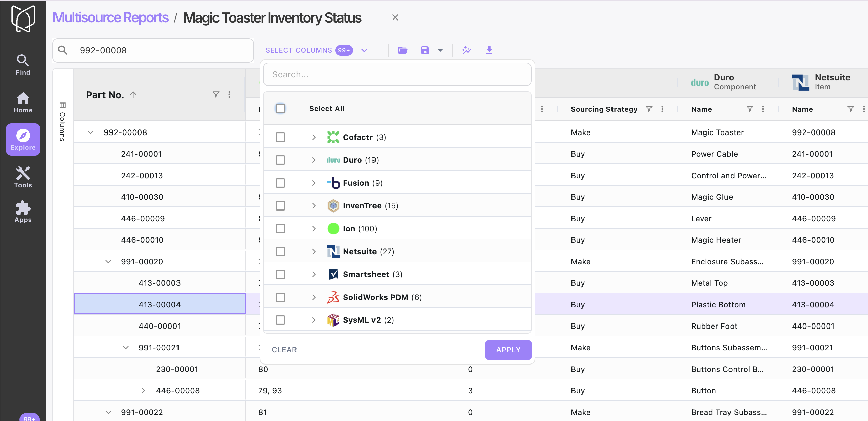Click the 992-00008 part search field

[x=153, y=50]
